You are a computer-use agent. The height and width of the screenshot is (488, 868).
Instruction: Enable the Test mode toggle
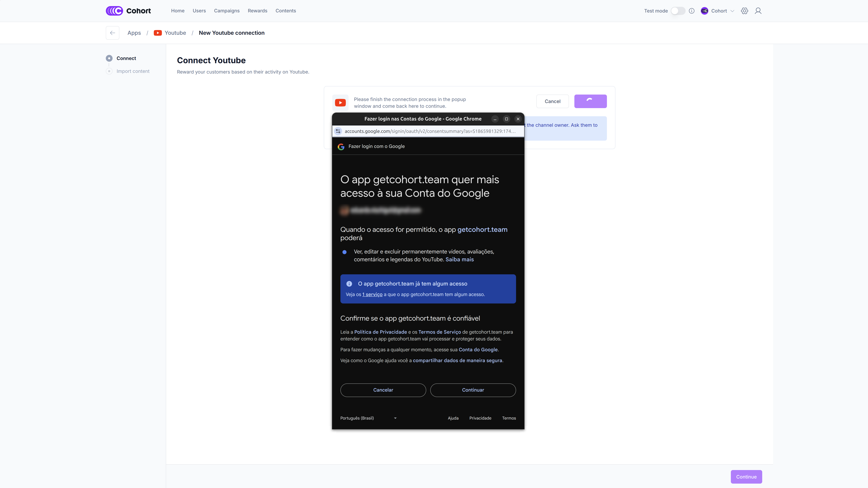678,11
